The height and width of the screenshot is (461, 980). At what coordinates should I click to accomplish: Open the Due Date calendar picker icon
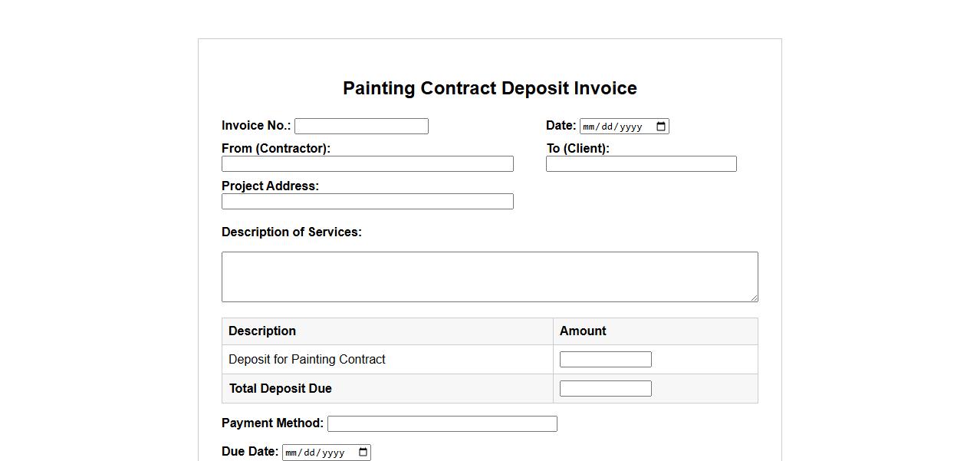[x=363, y=453]
